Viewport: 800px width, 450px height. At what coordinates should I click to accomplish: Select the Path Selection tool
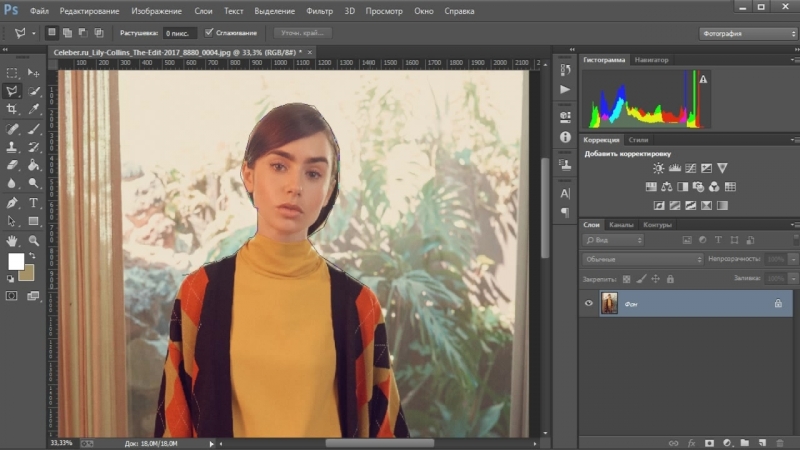(12, 221)
